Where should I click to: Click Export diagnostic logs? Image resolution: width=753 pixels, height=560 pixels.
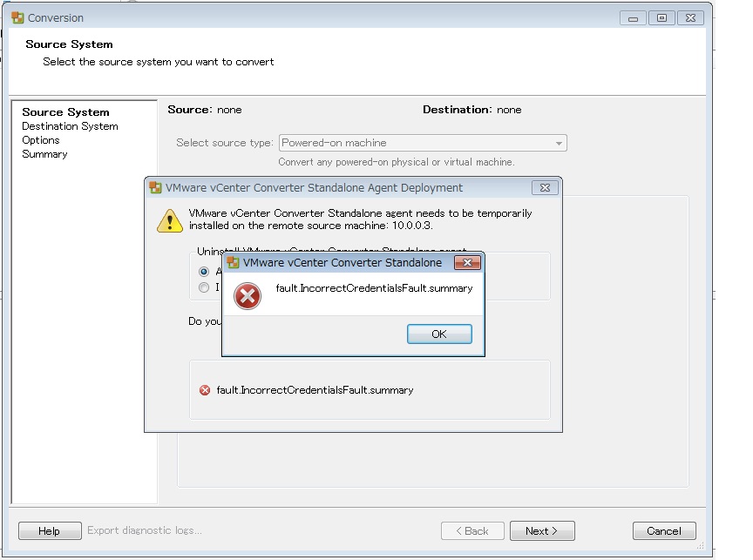[x=145, y=530]
